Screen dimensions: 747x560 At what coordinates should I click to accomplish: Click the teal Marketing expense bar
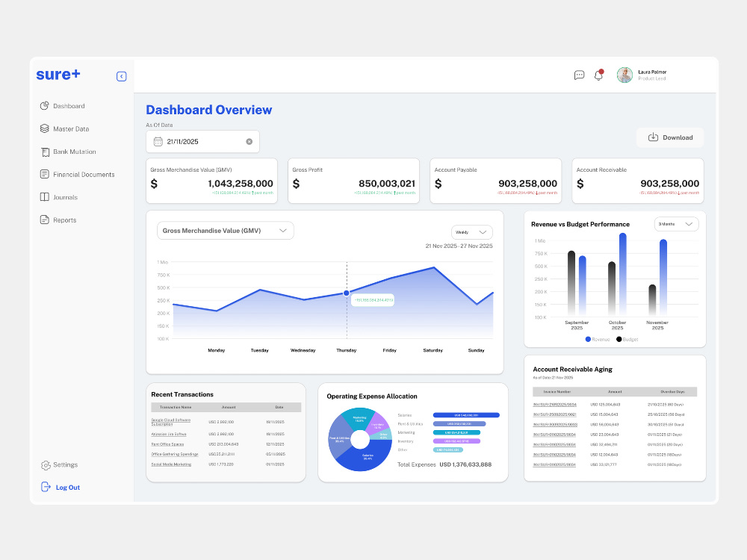tap(456, 432)
